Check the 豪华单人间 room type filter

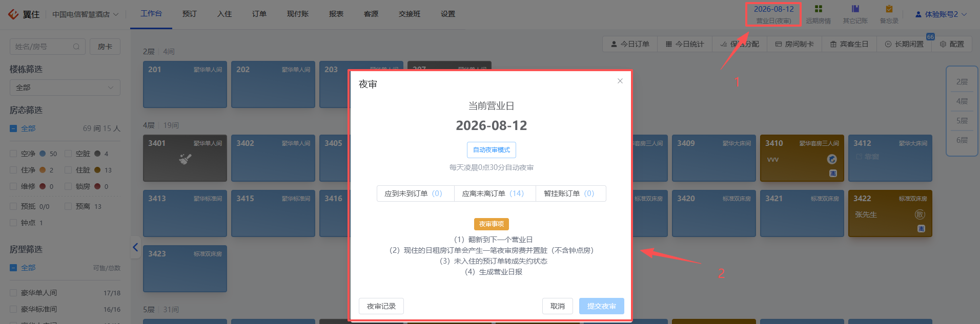point(14,293)
